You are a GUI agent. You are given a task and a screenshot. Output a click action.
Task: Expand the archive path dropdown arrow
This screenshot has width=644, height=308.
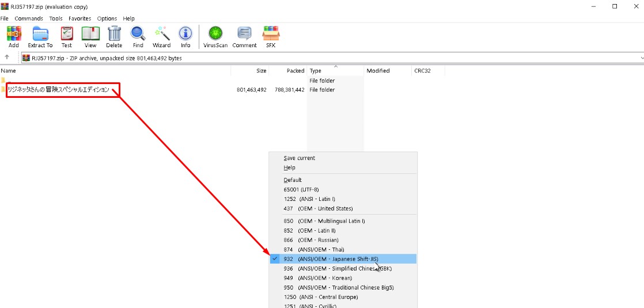[641, 58]
